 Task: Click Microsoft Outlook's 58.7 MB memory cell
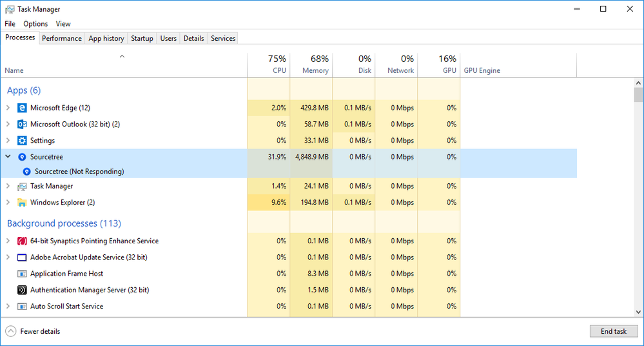point(311,124)
